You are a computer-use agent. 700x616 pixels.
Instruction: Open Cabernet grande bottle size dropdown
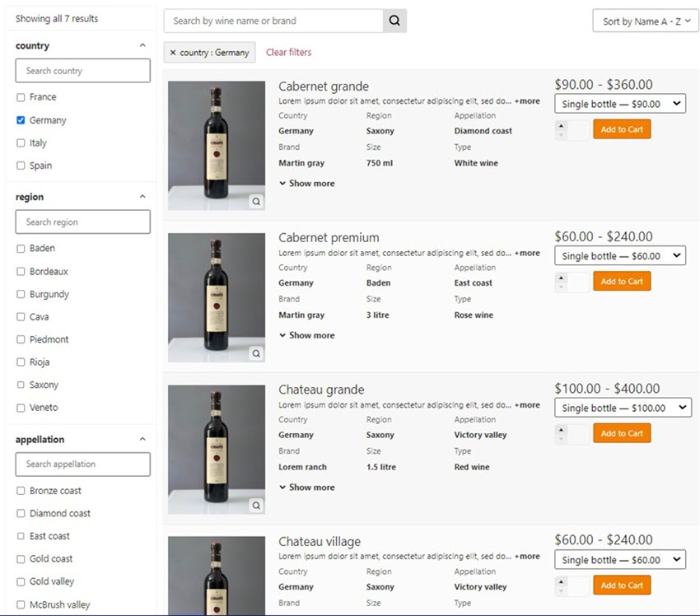[620, 104]
